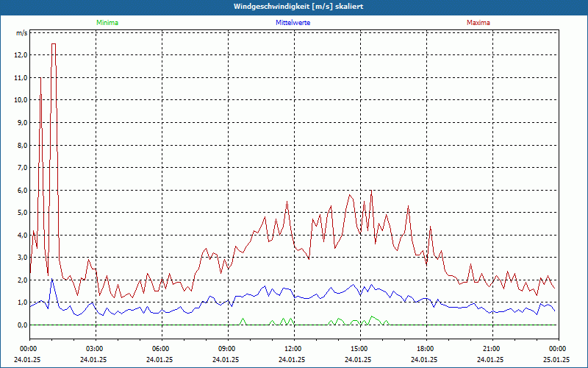Click the '12:00' time axis label
The width and height of the screenshot is (588, 368).
(x=293, y=349)
